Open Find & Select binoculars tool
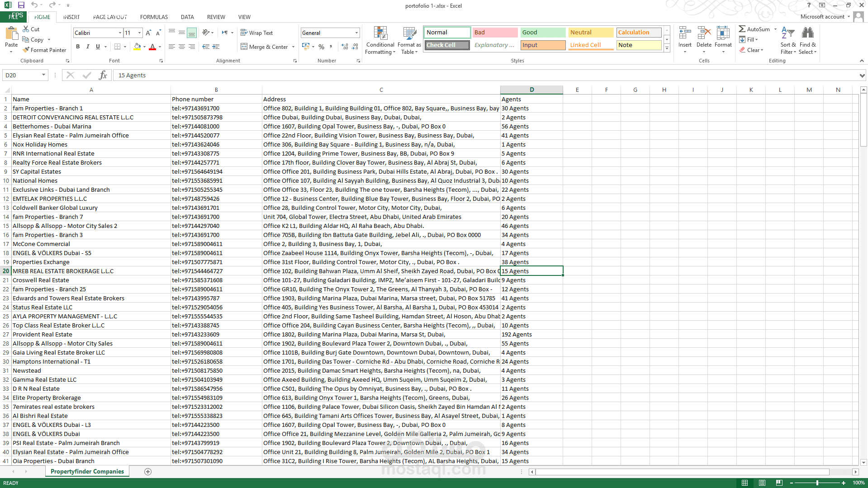 807,40
